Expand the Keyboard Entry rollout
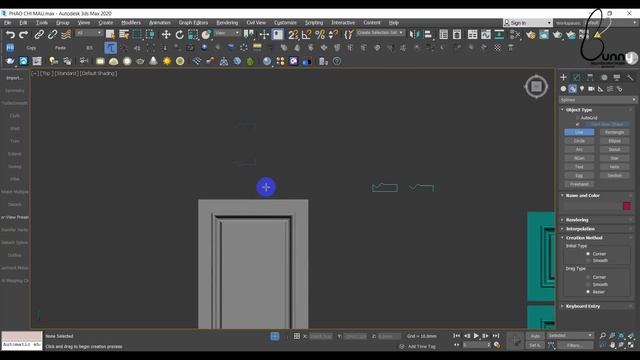 tap(582, 306)
